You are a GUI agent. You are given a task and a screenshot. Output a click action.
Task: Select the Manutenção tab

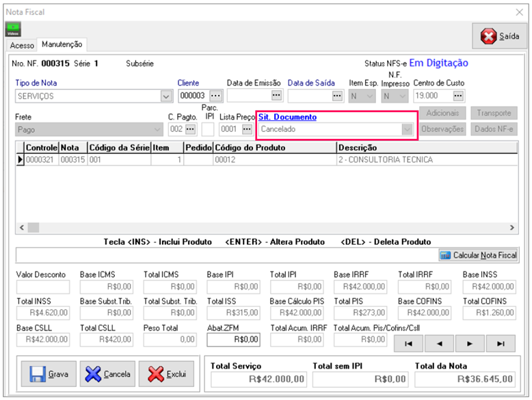(62, 44)
